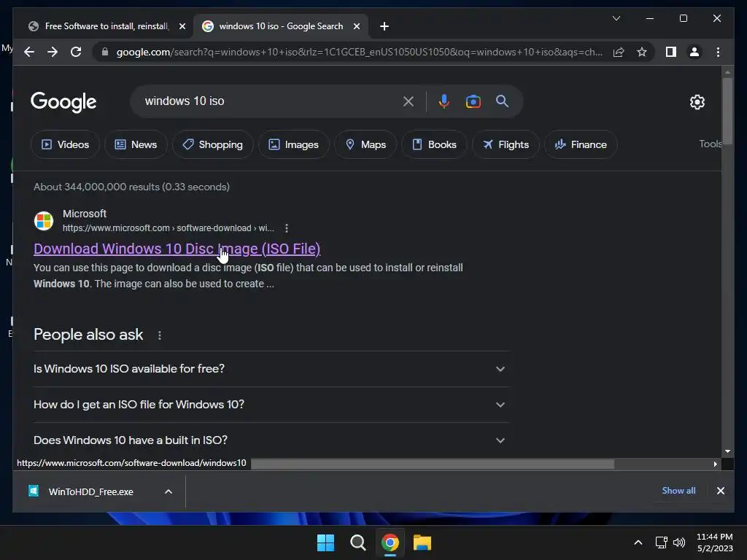Select the windows 10 iso Google Search tab
The height and width of the screenshot is (560, 747).
tap(281, 26)
